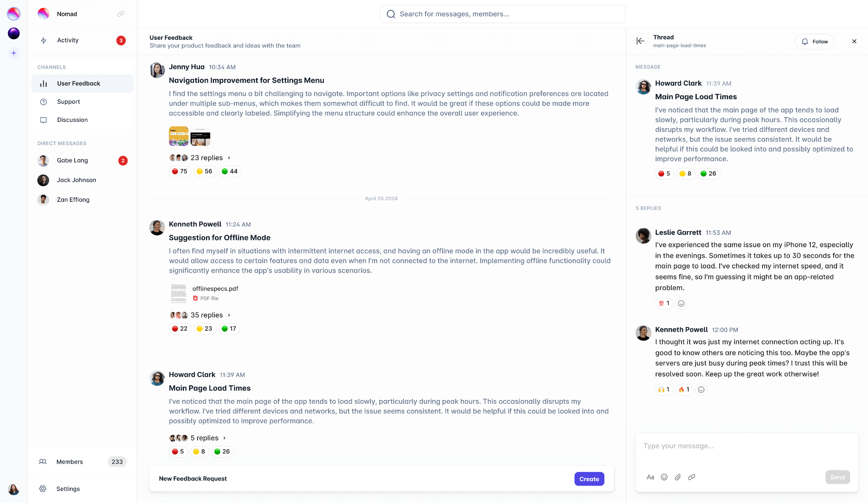This screenshot has height=503, width=868.
Task: Select the User Feedback channel tab
Action: (78, 83)
